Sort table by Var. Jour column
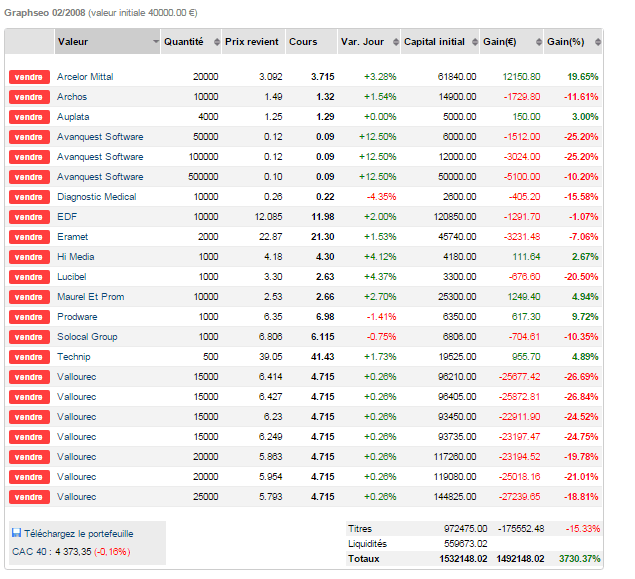 coord(362,42)
